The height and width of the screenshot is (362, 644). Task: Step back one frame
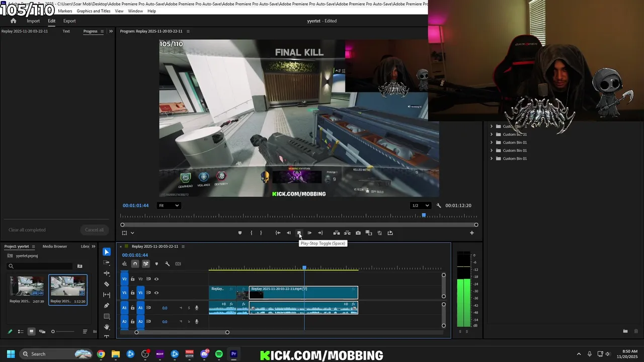pyautogui.click(x=288, y=233)
